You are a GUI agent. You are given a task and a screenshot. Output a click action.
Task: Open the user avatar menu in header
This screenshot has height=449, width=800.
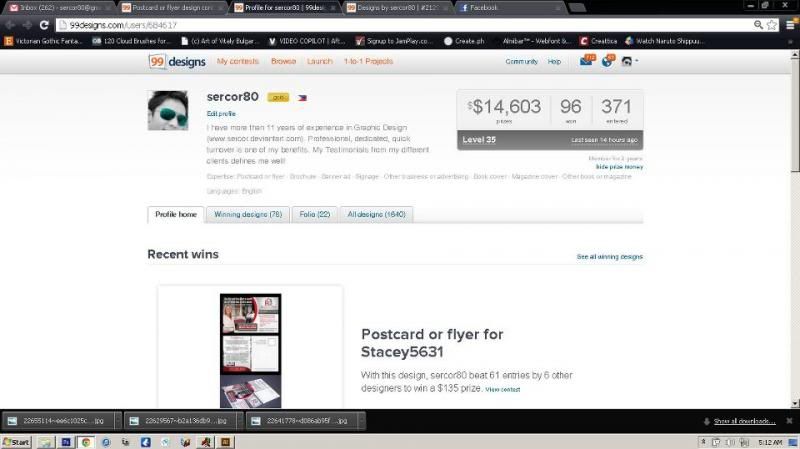629,61
